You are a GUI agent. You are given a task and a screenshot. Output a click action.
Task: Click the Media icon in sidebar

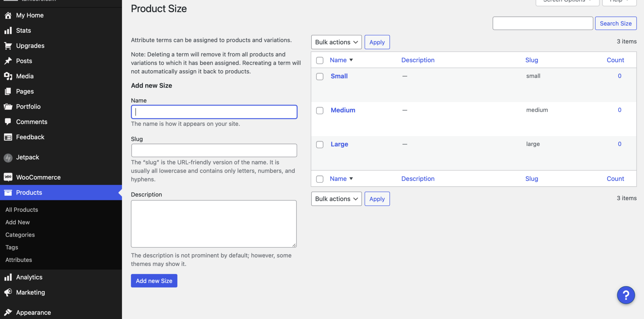8,76
